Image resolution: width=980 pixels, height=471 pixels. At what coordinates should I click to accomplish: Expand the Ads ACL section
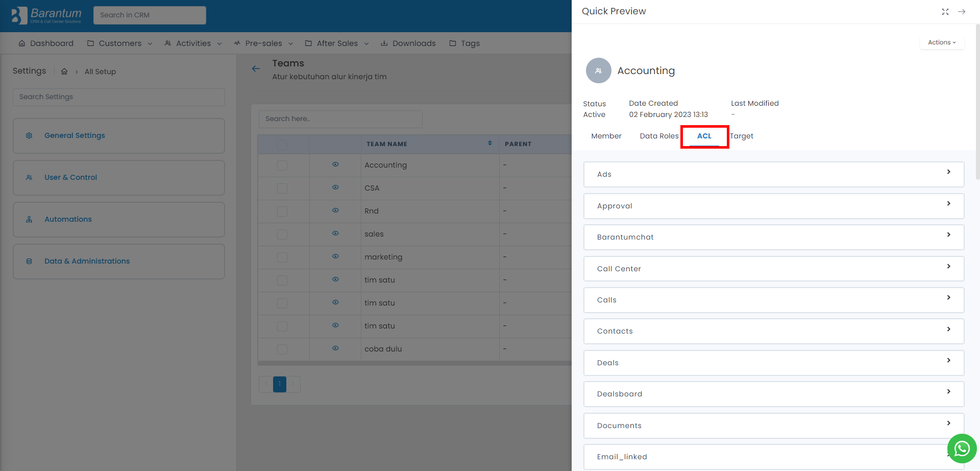pyautogui.click(x=774, y=174)
